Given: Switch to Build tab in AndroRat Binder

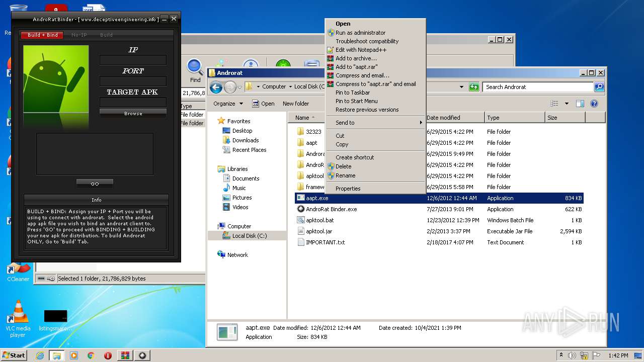Looking at the screenshot, I should click(x=106, y=35).
